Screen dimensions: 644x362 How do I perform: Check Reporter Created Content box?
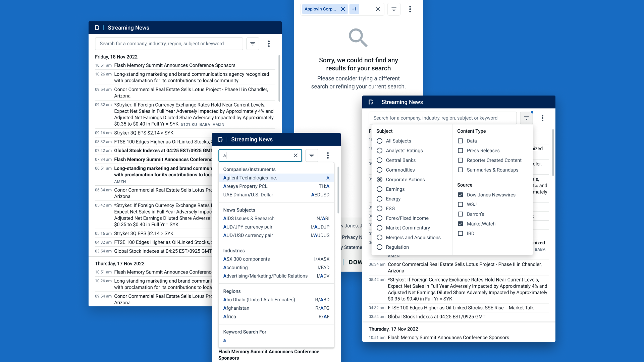point(461,160)
